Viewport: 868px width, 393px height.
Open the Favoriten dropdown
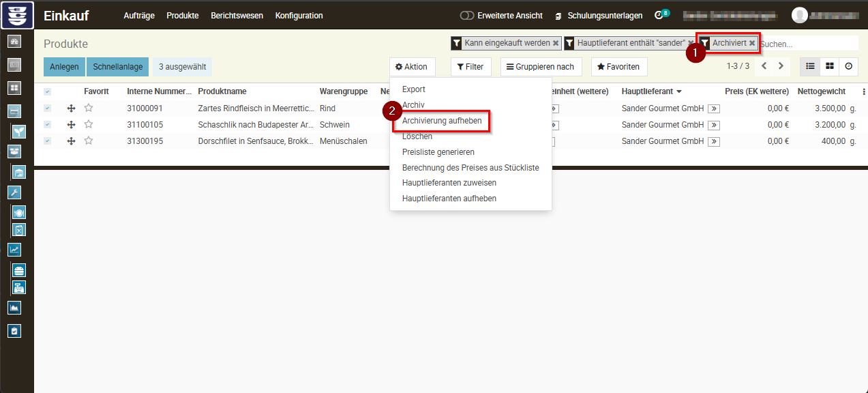tap(618, 67)
